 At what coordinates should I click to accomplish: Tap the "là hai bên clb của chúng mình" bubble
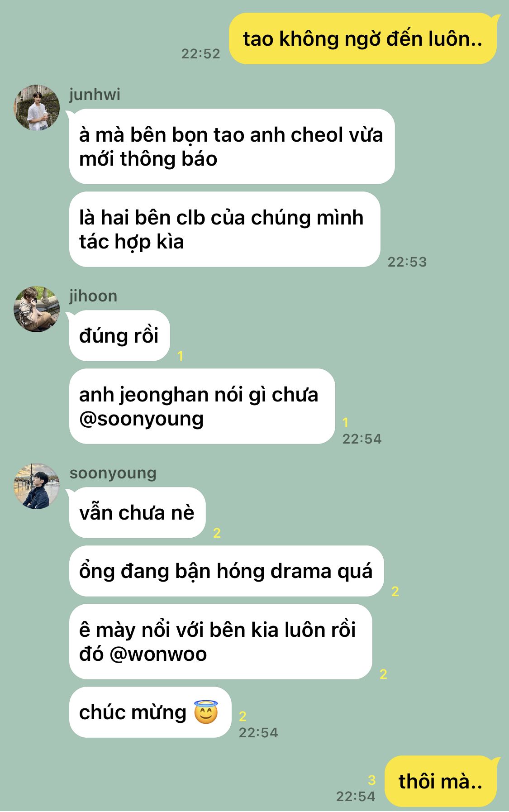pos(224,229)
